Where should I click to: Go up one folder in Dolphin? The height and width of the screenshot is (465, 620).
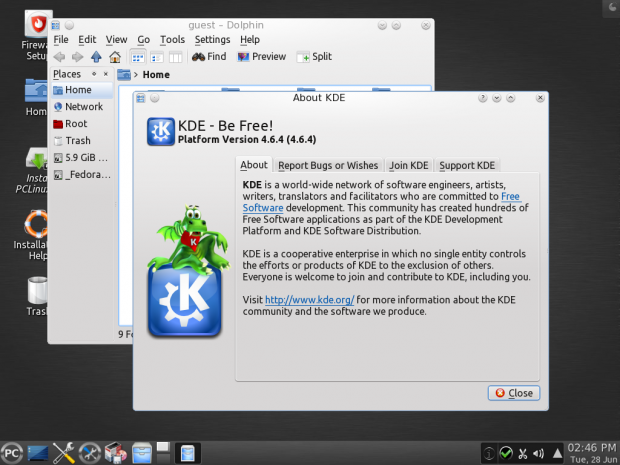click(96, 57)
